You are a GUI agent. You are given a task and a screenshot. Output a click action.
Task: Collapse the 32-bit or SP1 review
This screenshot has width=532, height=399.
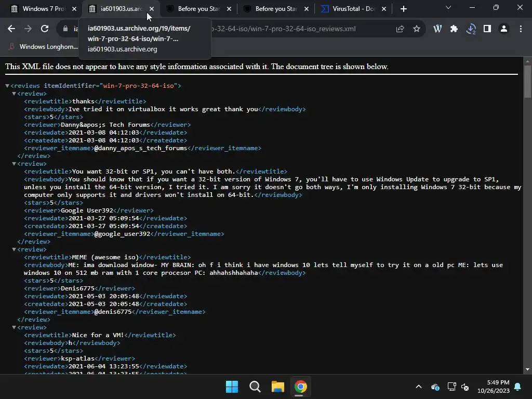coord(14,164)
